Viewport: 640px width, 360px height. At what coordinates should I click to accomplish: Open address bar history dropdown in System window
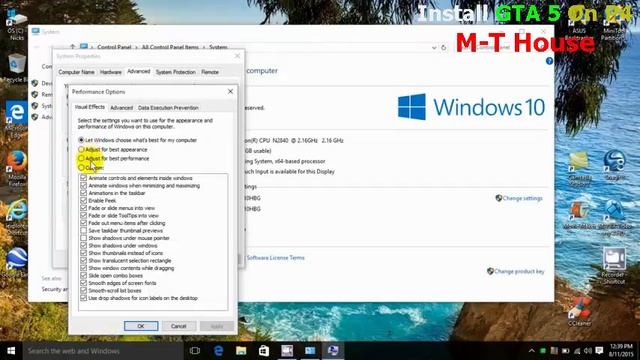pyautogui.click(x=434, y=47)
